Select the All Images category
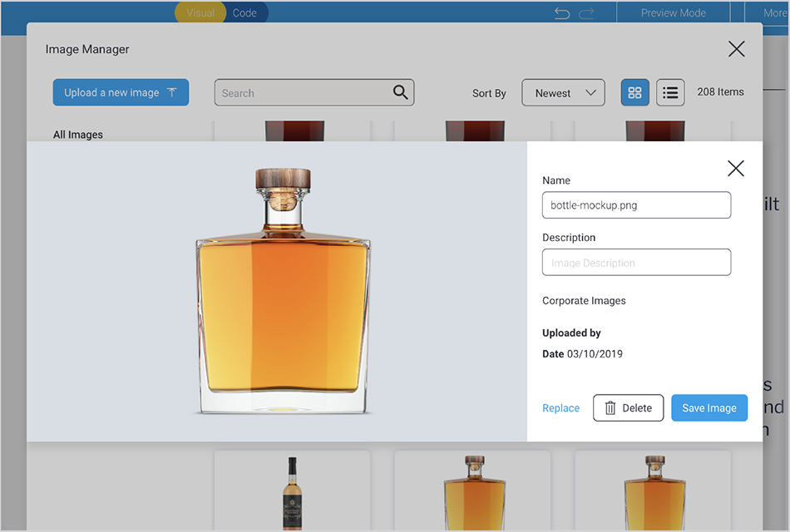The image size is (790, 532). click(78, 135)
